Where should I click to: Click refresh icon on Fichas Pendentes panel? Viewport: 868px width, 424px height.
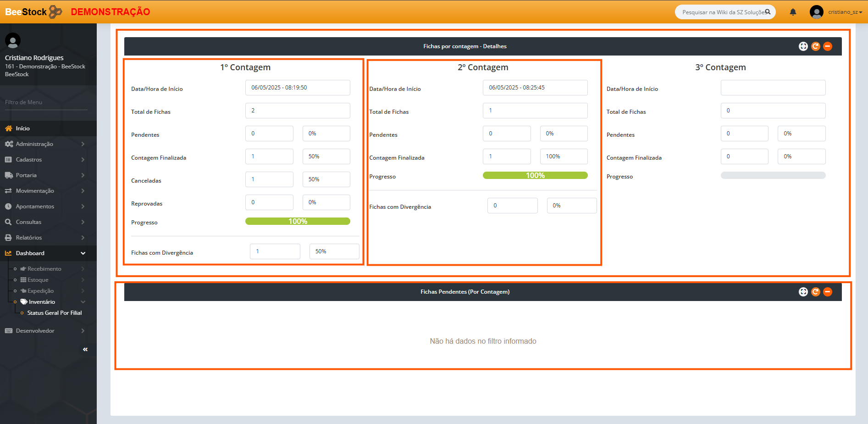pyautogui.click(x=815, y=292)
